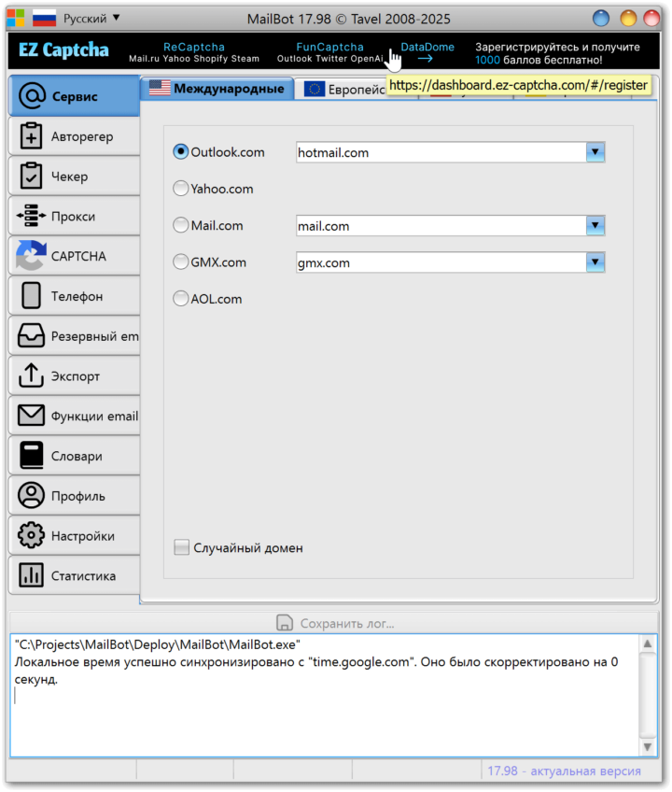Click the Телефон phone icon
The height and width of the screenshot is (792, 672).
click(x=32, y=295)
